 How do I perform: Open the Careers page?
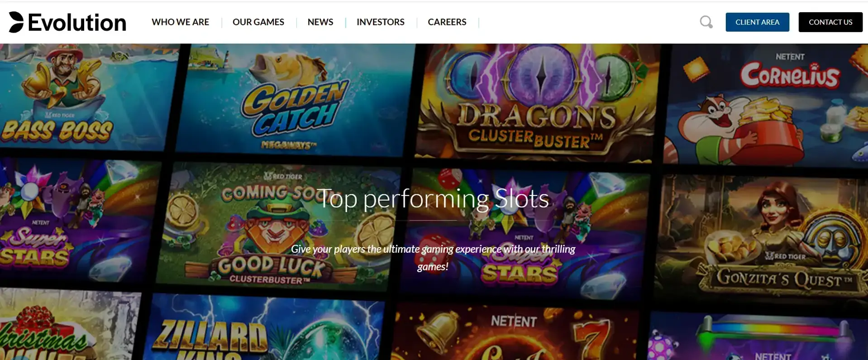point(447,22)
